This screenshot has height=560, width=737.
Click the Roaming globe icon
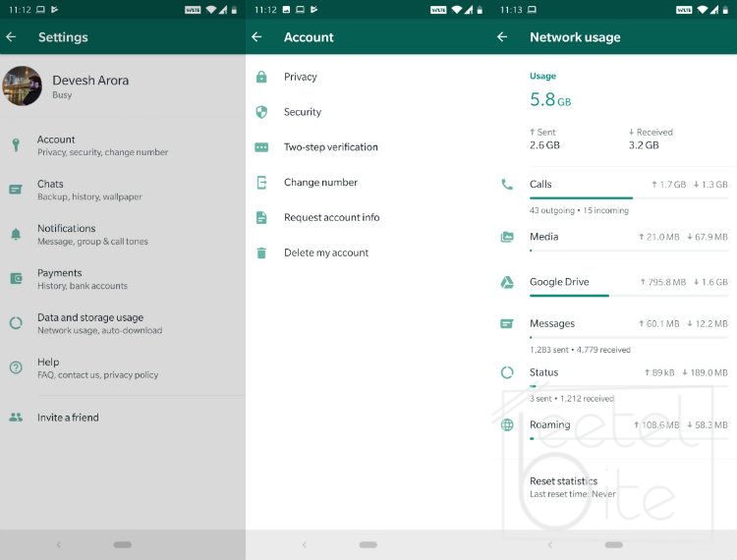click(507, 425)
